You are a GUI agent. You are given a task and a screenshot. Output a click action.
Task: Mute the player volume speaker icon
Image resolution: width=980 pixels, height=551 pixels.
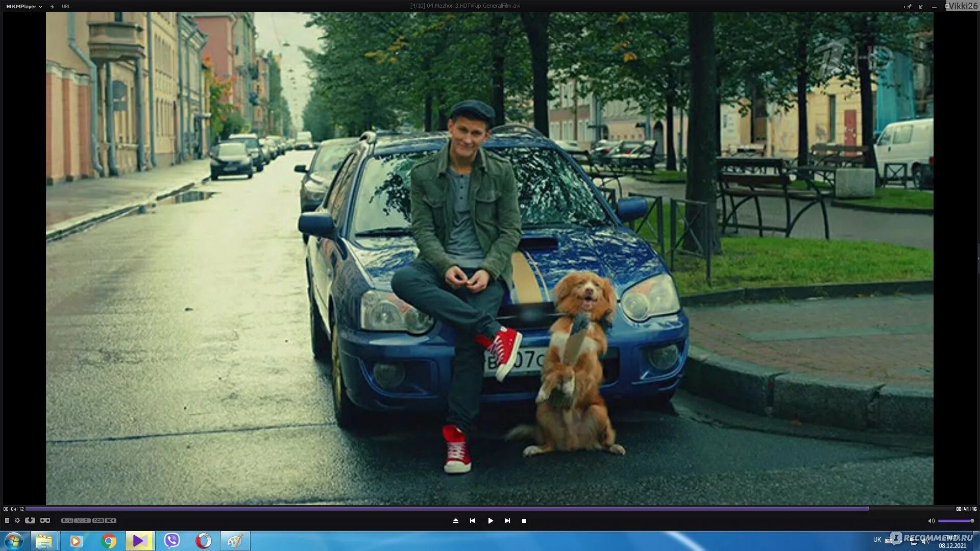point(931,521)
